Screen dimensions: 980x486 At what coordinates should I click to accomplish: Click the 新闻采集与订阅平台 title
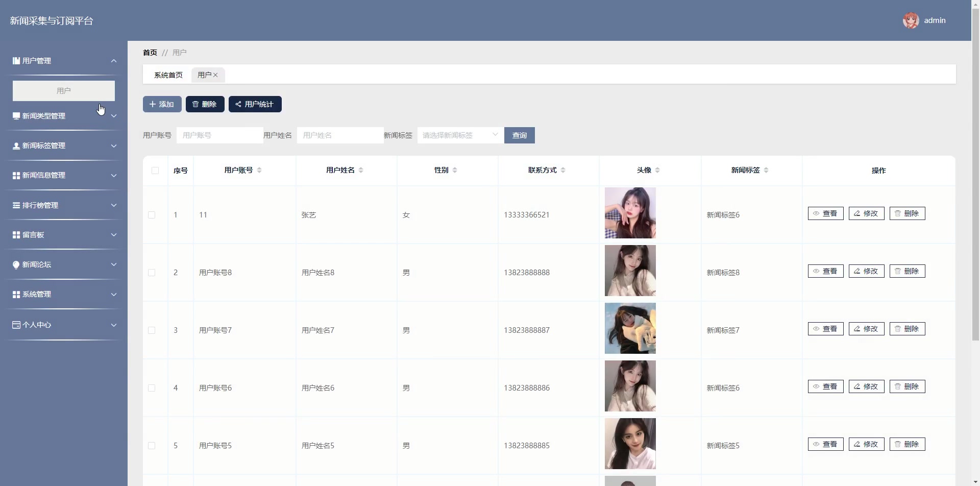(52, 21)
